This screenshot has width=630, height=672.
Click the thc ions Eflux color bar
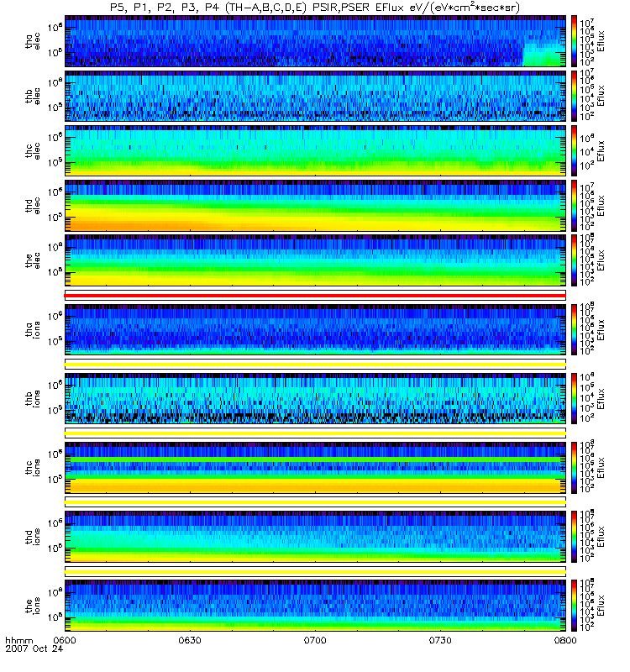tap(575, 468)
